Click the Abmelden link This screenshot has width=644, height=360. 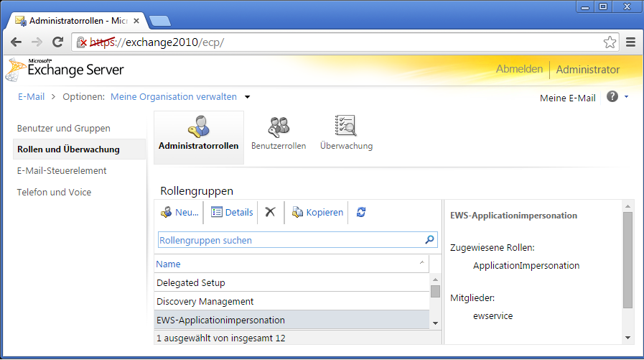[519, 69]
